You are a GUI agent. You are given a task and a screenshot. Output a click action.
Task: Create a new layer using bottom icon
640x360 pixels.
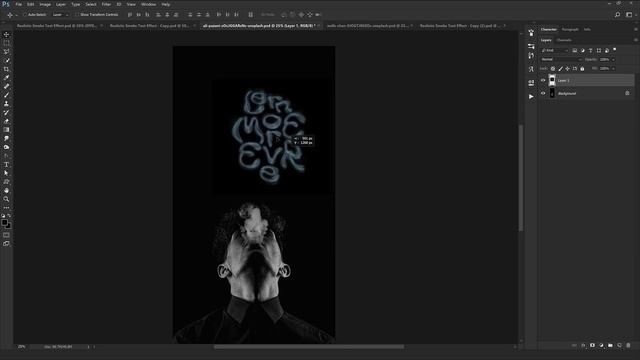point(619,345)
